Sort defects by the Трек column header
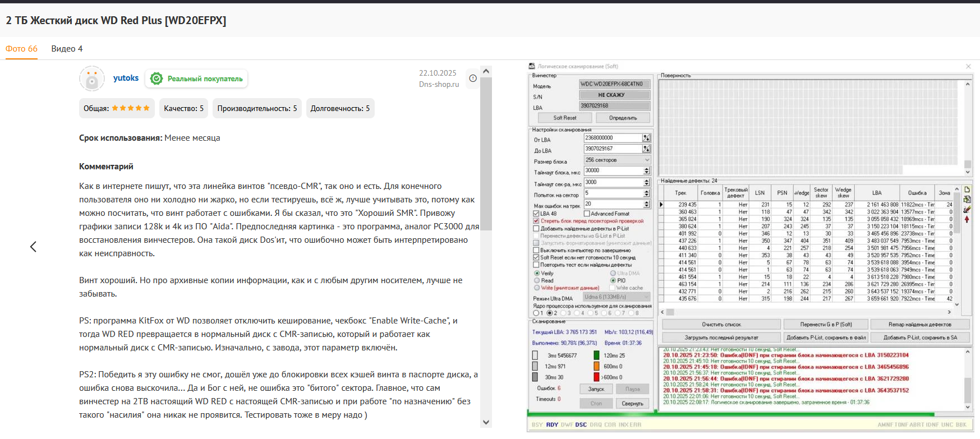This screenshot has width=980, height=439. click(x=680, y=193)
